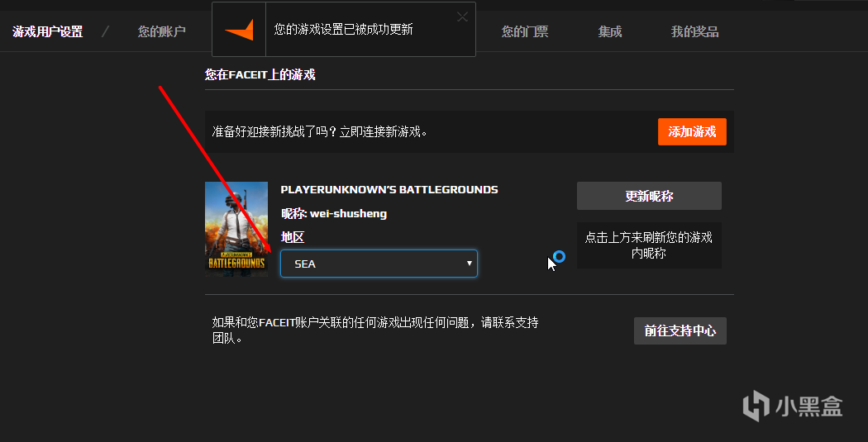The width and height of the screenshot is (868, 442).
Task: Open the 我的奖品 tab
Action: click(x=694, y=32)
